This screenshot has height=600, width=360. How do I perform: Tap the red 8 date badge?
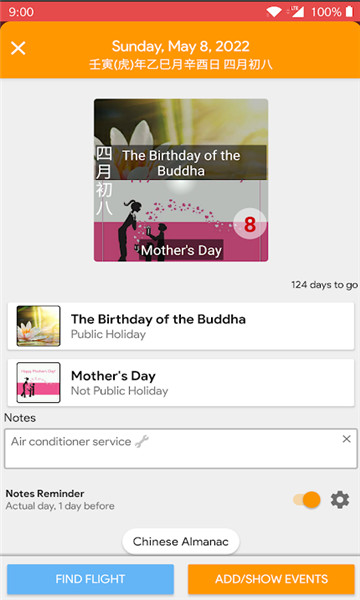tap(250, 225)
